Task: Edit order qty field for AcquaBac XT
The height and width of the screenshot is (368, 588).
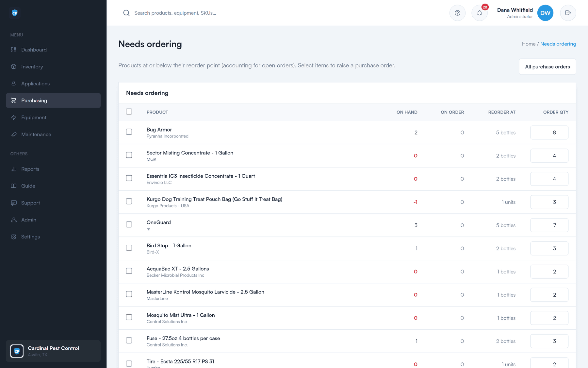Action: click(549, 272)
